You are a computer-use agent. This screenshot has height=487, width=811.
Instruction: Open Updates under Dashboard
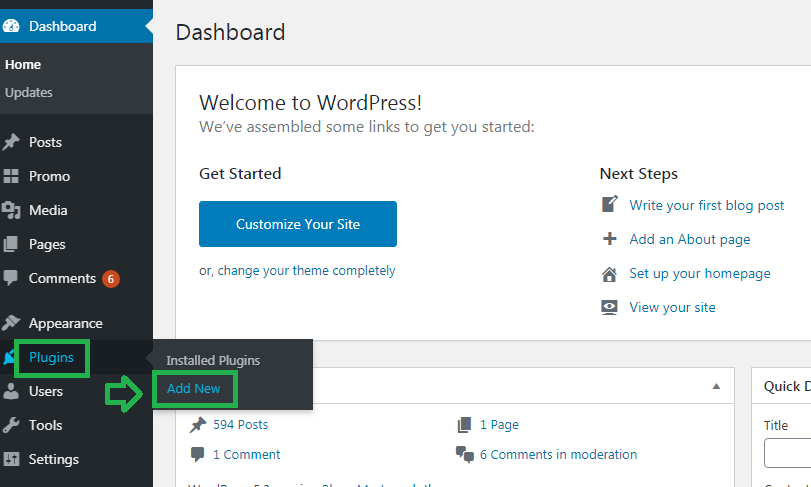tap(29, 92)
